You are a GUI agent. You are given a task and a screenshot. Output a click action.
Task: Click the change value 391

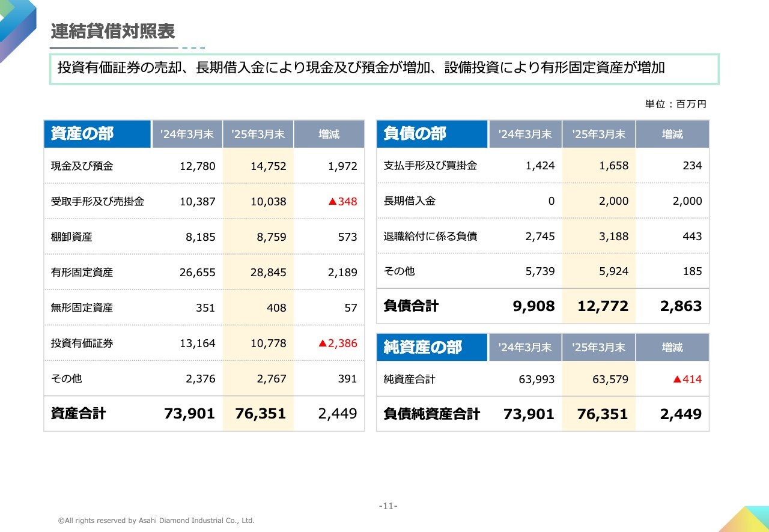(x=347, y=379)
